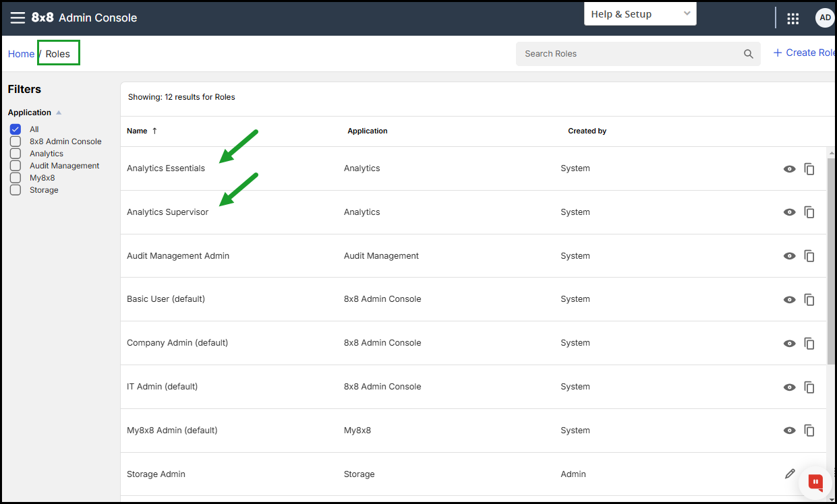This screenshot has height=504, width=837.
Task: Copy the My8x8 Admin (default) role
Action: coord(809,431)
